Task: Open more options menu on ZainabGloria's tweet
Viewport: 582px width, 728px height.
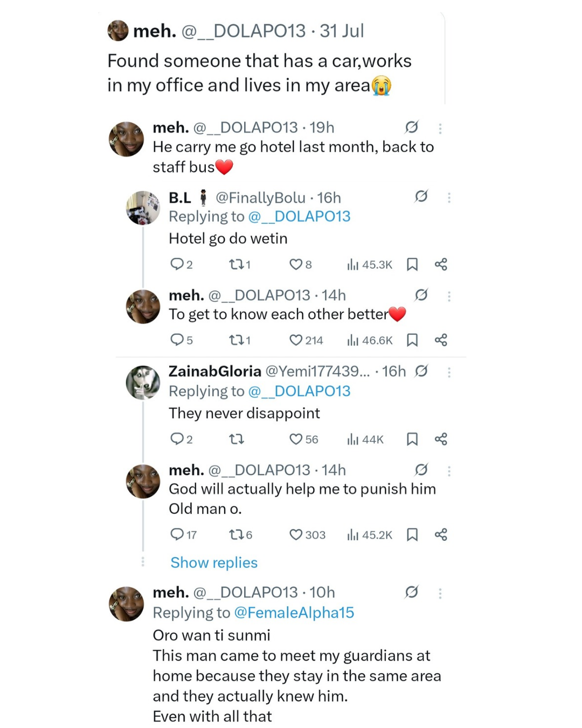Action: pyautogui.click(x=449, y=372)
